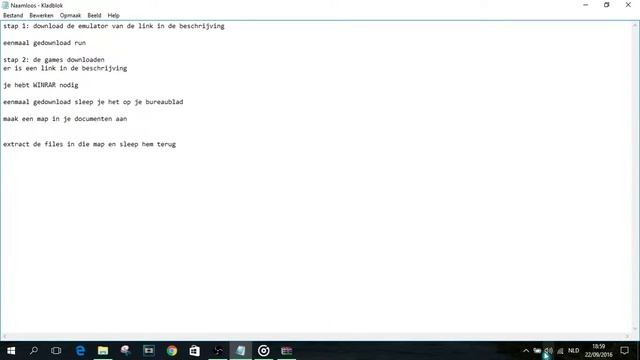Viewport: 640px width, 360px height.
Task: Open the Bestand menu
Action: pos(13,16)
